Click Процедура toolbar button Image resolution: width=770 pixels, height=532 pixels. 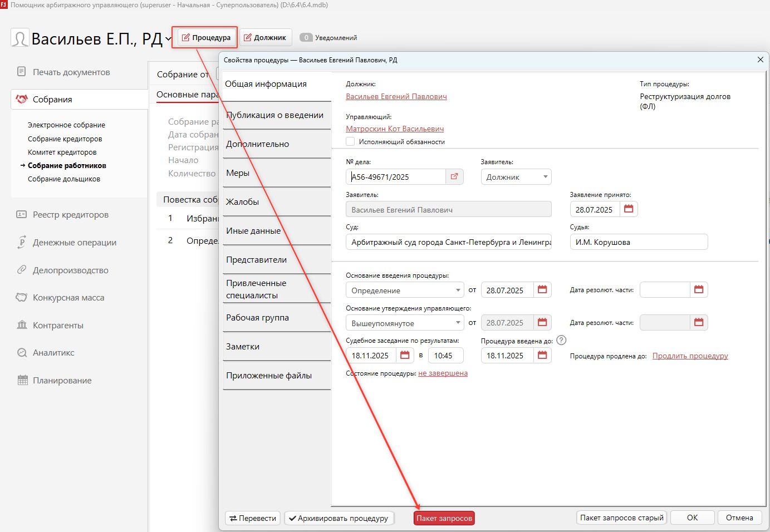tap(205, 37)
